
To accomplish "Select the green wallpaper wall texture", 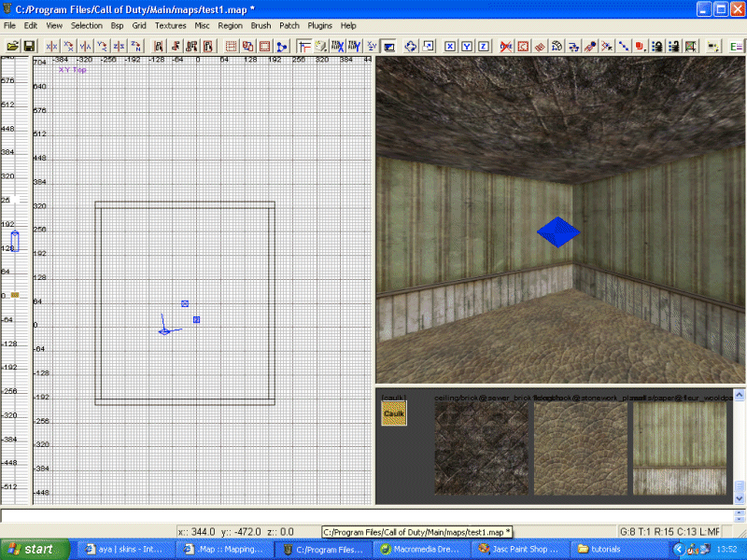I will coord(680,448).
